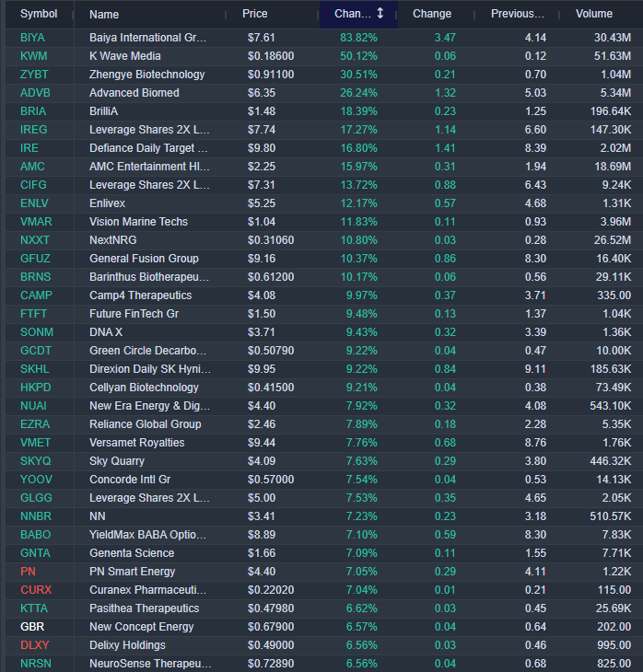The height and width of the screenshot is (672, 643).
Task: Open VMAR ticker symbol
Action: (x=36, y=222)
